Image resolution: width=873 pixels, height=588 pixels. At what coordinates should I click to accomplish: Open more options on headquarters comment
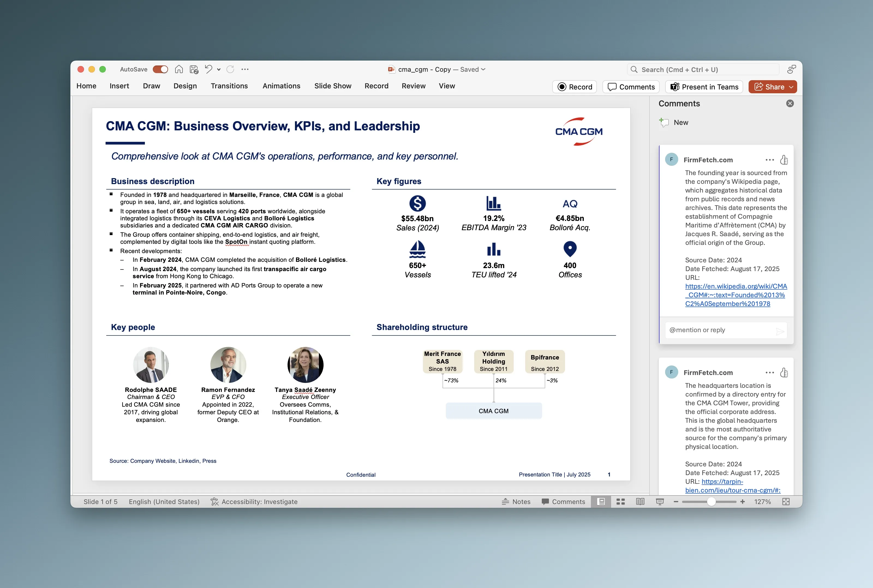(770, 372)
